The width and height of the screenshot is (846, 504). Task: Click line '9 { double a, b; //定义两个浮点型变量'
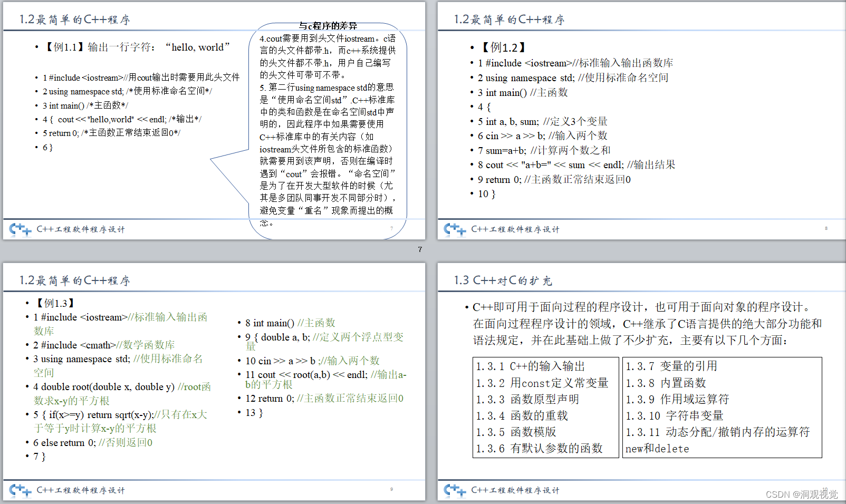[324, 341]
